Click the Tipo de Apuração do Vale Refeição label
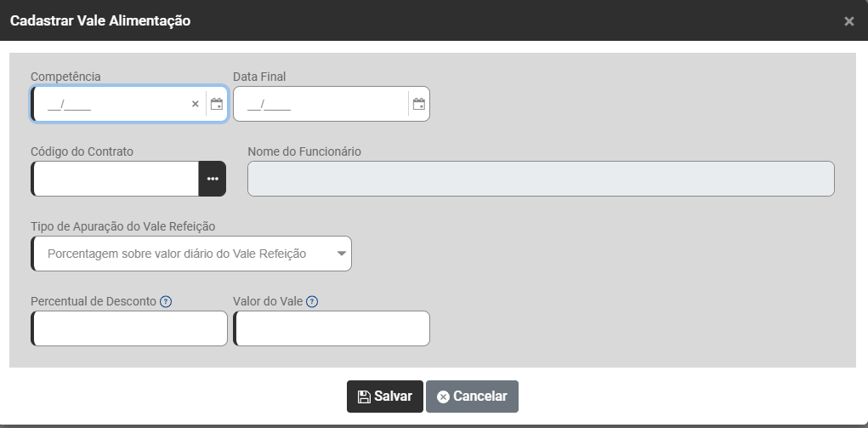 (x=123, y=226)
